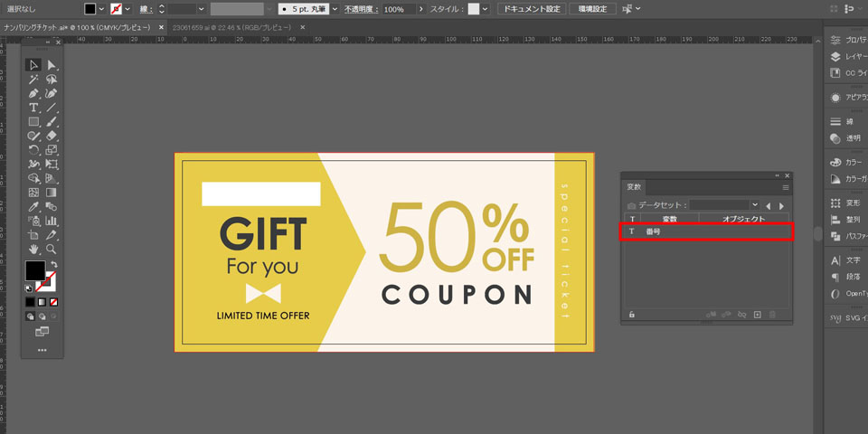This screenshot has height=434, width=868.
Task: Select the Type tool in the toolbox
Action: pyautogui.click(x=33, y=107)
